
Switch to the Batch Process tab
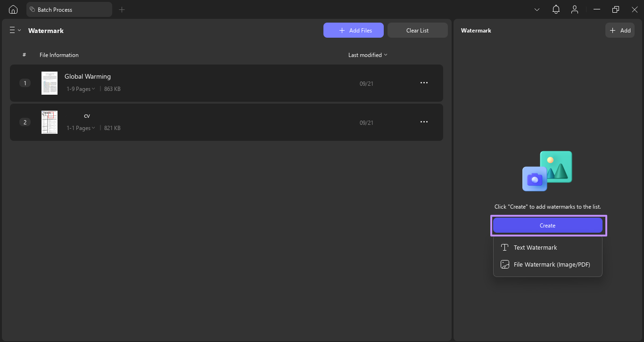coord(69,9)
